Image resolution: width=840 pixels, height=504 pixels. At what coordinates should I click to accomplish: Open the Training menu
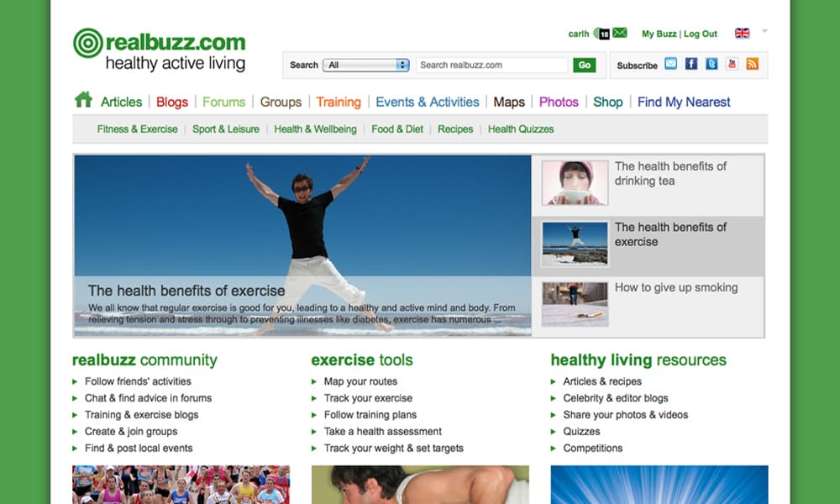(339, 102)
